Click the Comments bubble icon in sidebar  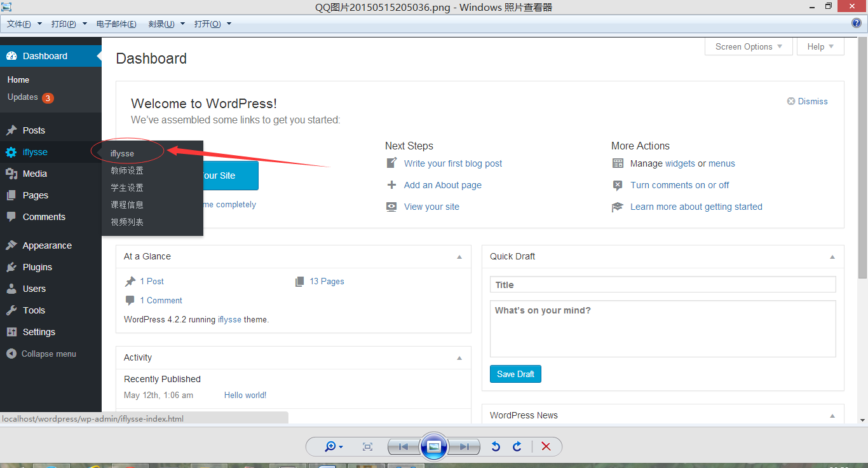click(11, 217)
